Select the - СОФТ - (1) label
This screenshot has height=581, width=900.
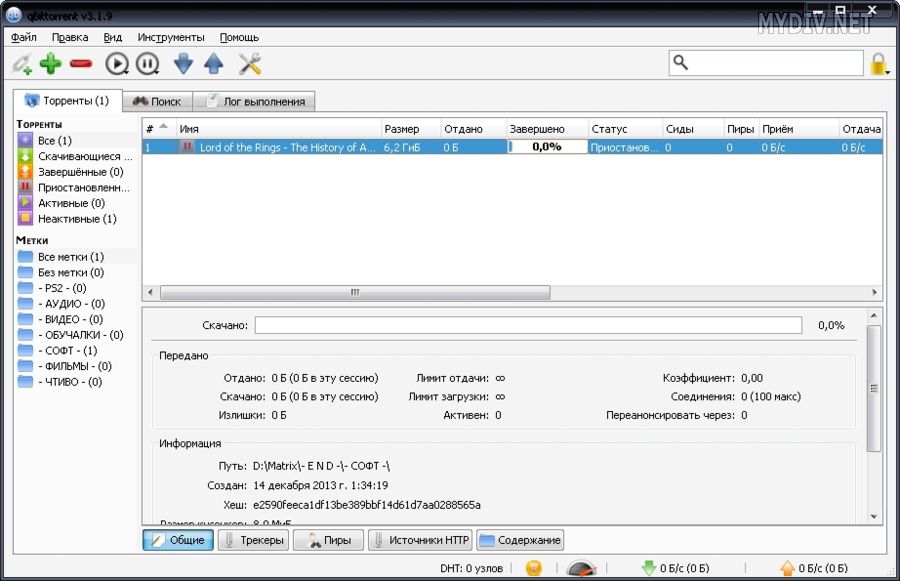point(67,350)
